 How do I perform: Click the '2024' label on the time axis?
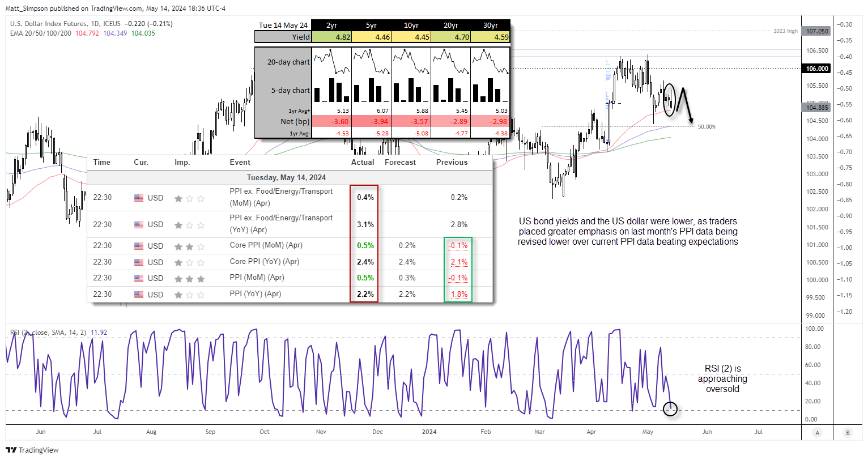pos(429,432)
